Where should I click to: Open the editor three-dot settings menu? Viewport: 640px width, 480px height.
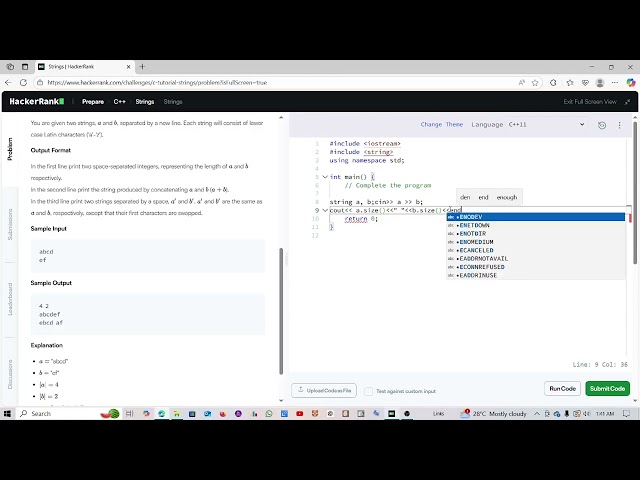click(619, 125)
